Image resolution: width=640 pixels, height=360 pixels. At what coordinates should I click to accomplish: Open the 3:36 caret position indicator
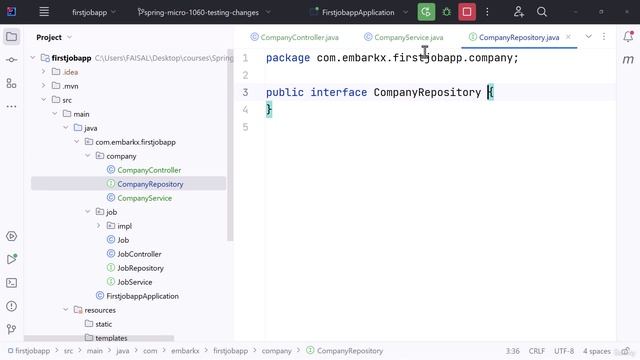(513, 351)
